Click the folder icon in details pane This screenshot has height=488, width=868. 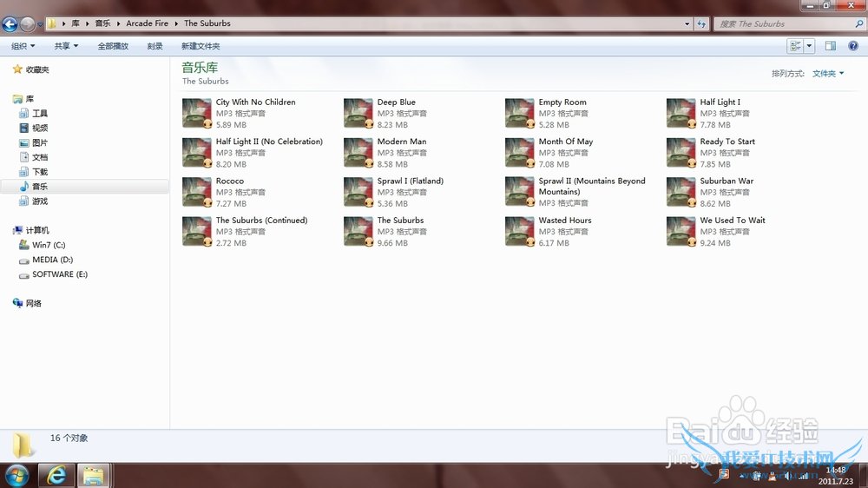point(23,445)
